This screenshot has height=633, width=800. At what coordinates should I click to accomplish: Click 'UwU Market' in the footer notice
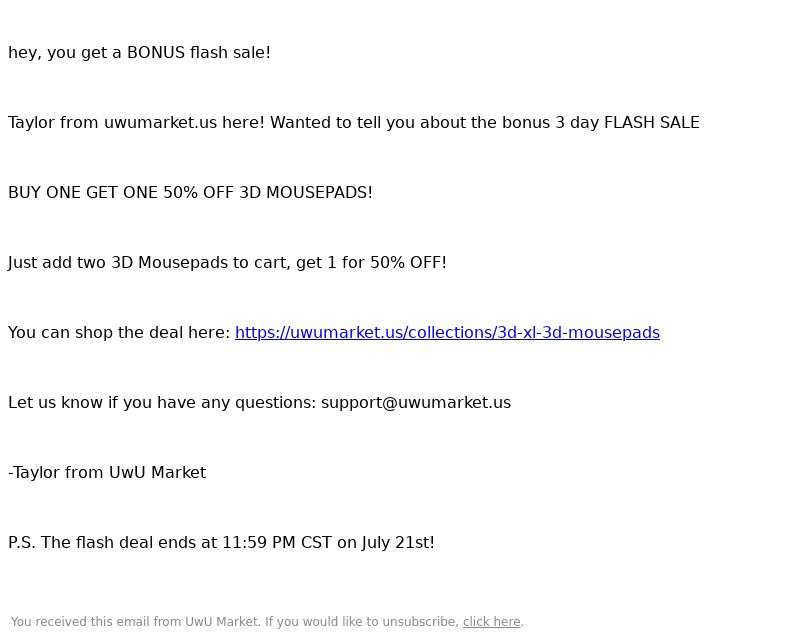(221, 622)
